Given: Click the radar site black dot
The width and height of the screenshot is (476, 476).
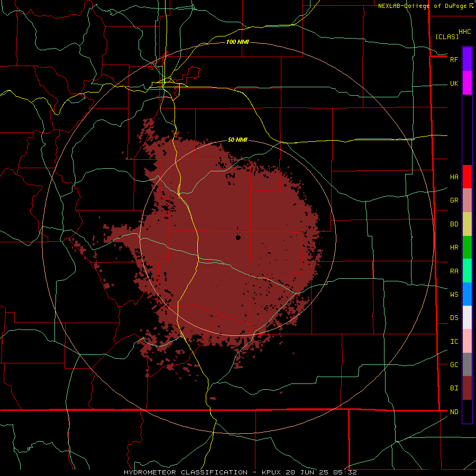Looking at the screenshot, I should pyautogui.click(x=238, y=237).
